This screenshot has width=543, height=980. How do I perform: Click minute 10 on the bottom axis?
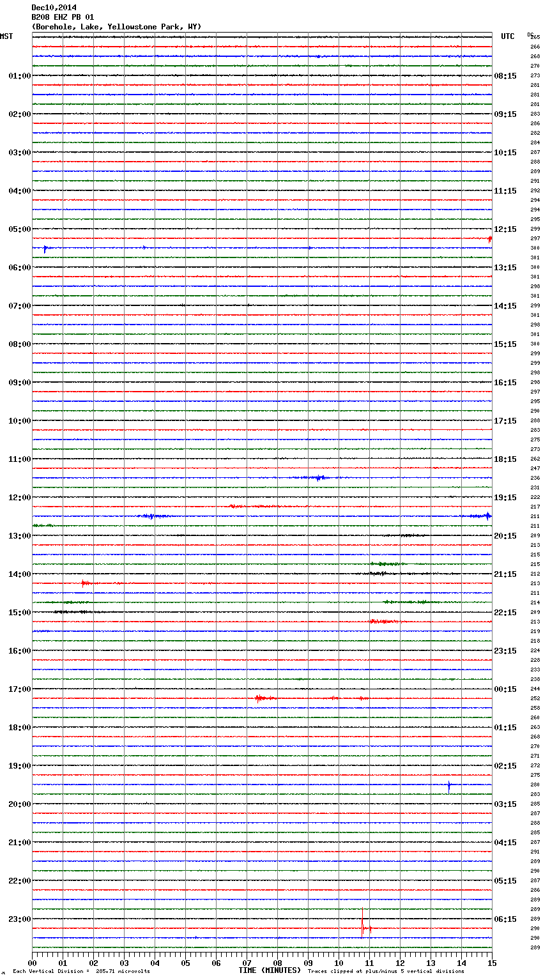339,963
